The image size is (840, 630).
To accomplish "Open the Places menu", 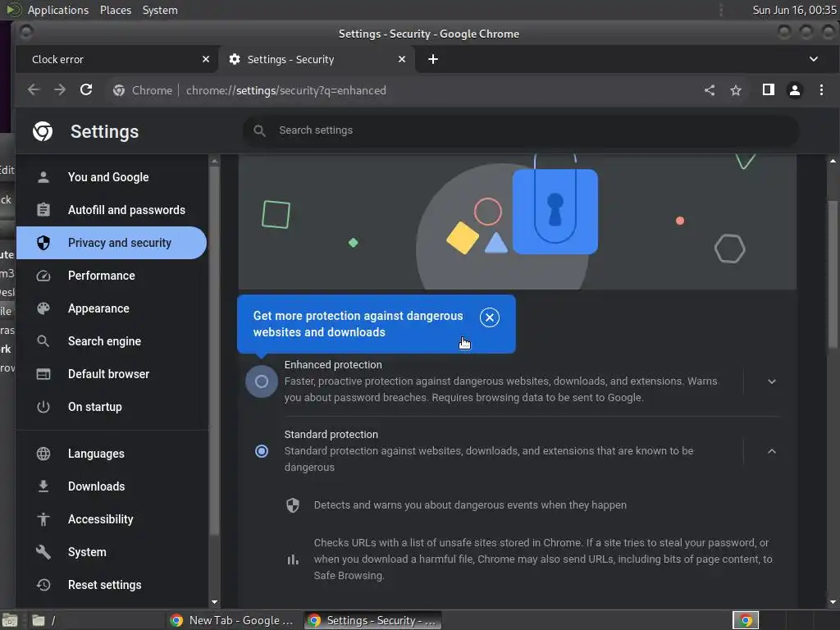I will (116, 10).
